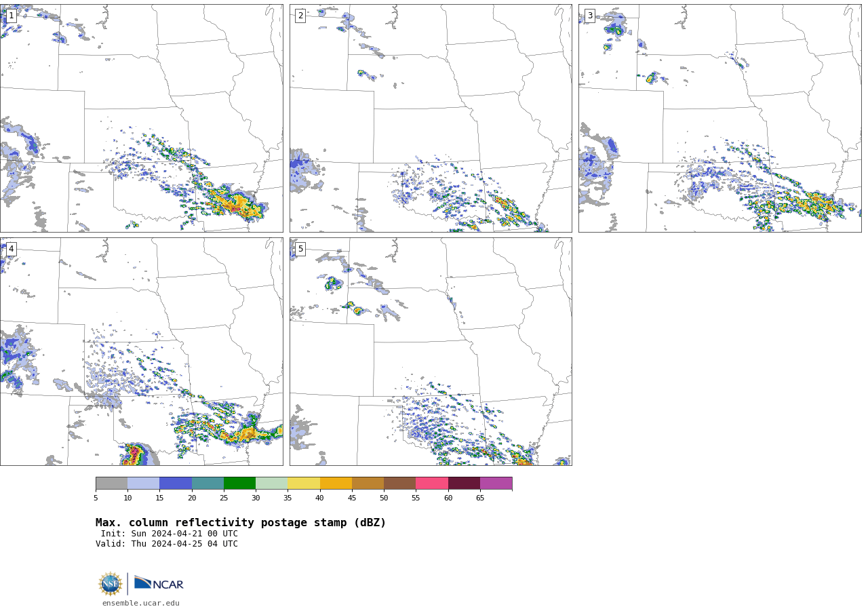Select the light blue 10-15 dBZ swatch
This screenshot has height=611, width=868.
pyautogui.click(x=143, y=484)
